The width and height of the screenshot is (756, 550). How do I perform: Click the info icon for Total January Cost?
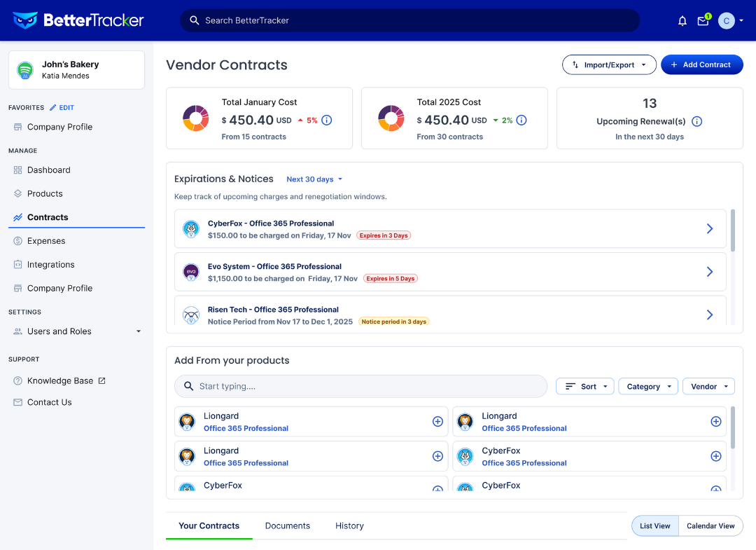pos(326,120)
